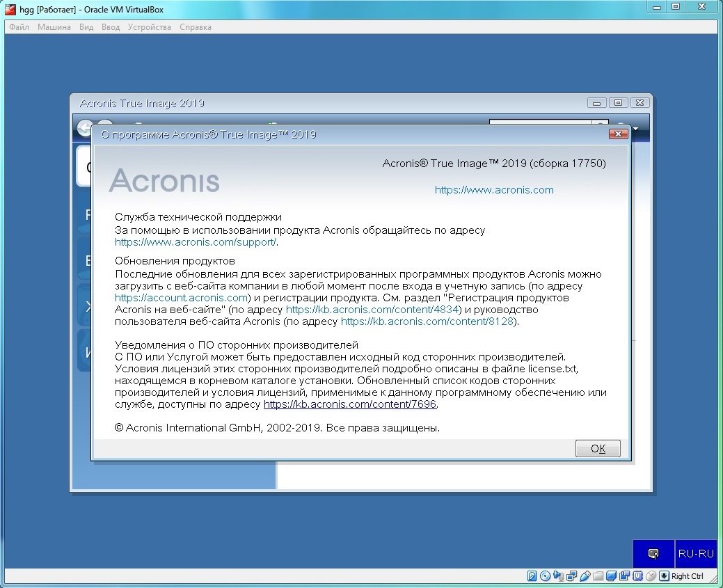Click the hard disk activity indicator icon

coord(532,576)
